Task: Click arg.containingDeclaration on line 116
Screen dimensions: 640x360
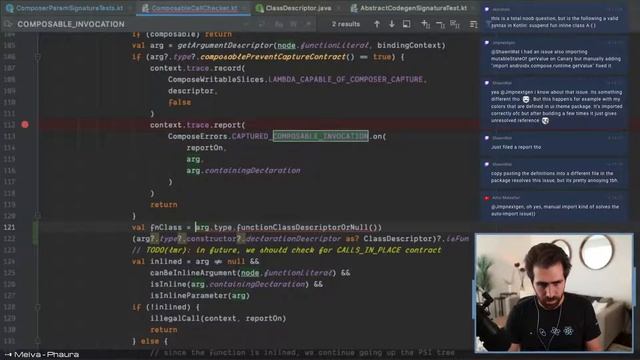Action: 243,170
